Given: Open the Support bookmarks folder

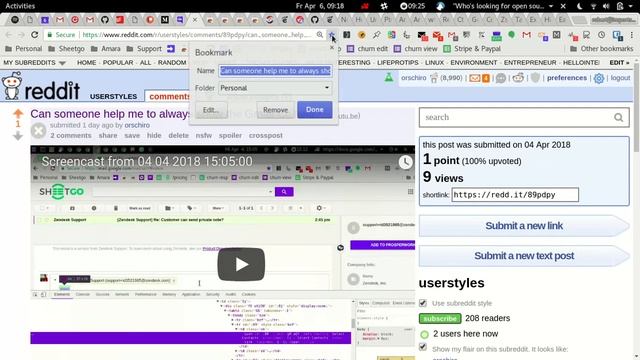Looking at the screenshot, I should click(144, 49).
